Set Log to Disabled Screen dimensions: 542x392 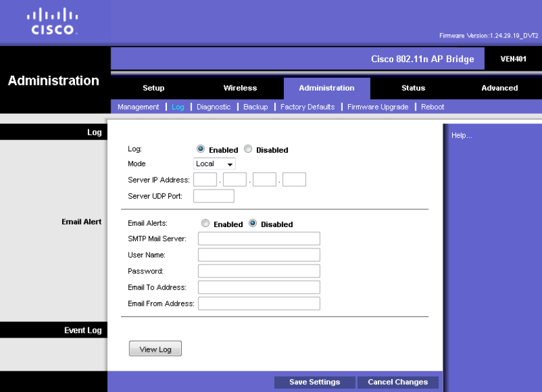coord(248,149)
